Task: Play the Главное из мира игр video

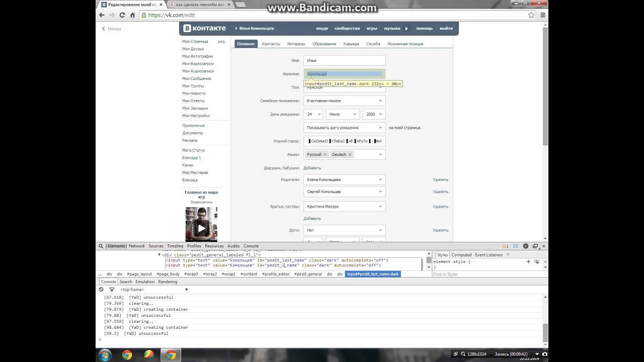Action: [201, 228]
